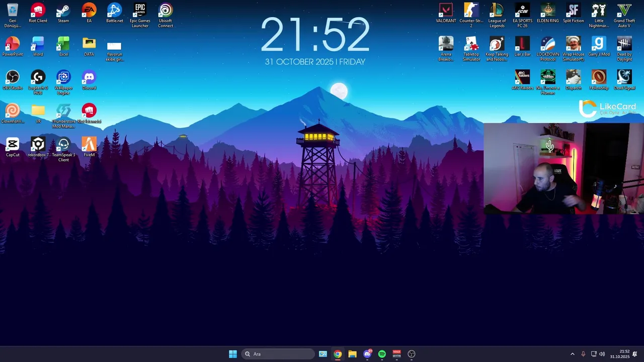Open OBS from the taskbar
644x362 pixels.
point(412,354)
